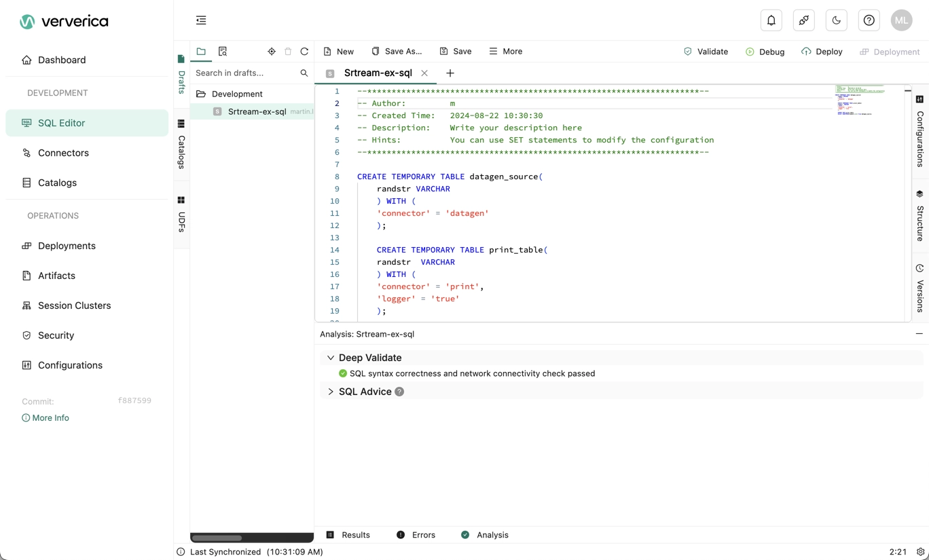Open Artifacts page
The width and height of the screenshot is (929, 560).
point(87,276)
